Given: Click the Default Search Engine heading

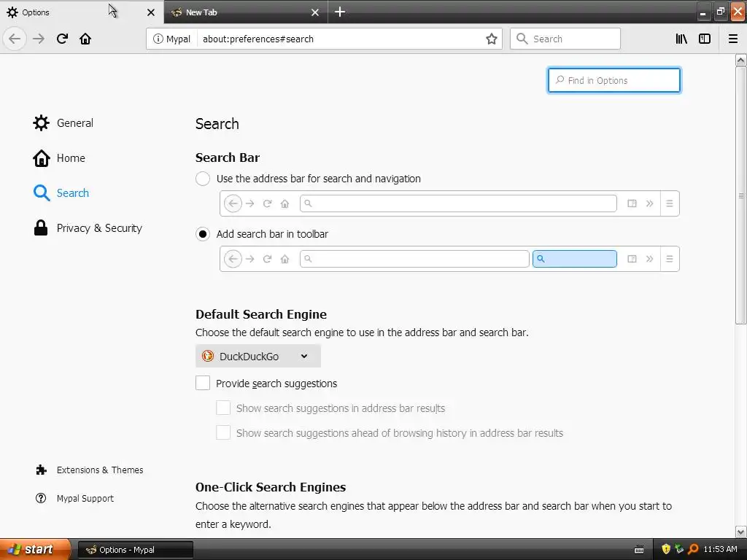Looking at the screenshot, I should pyautogui.click(x=261, y=314).
